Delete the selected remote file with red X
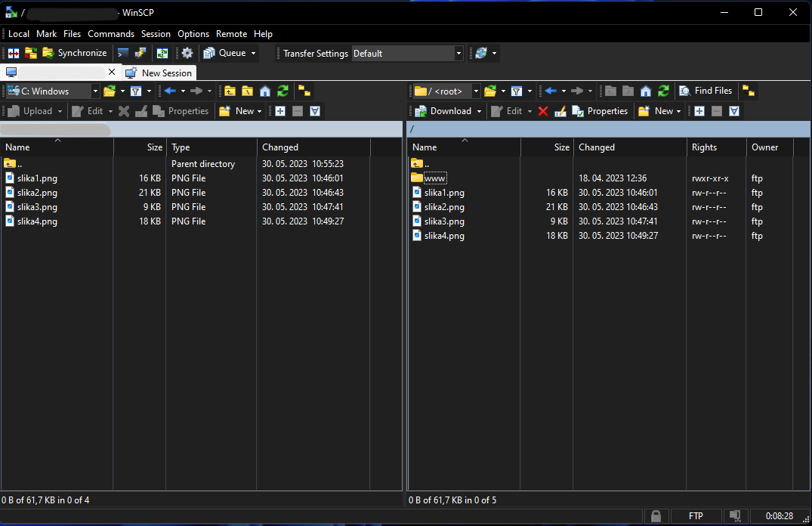Viewport: 812px width, 526px height. tap(542, 111)
